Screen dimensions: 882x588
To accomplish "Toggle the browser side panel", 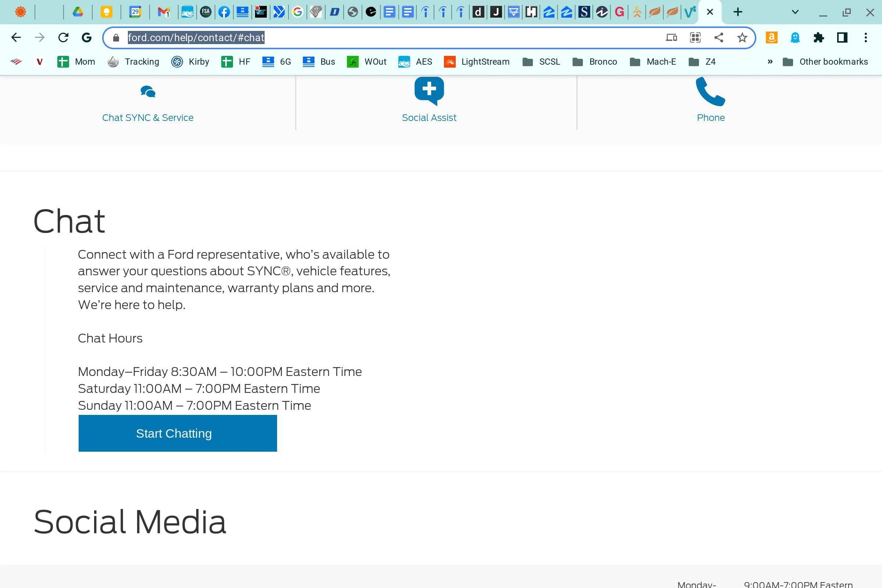I will click(842, 37).
